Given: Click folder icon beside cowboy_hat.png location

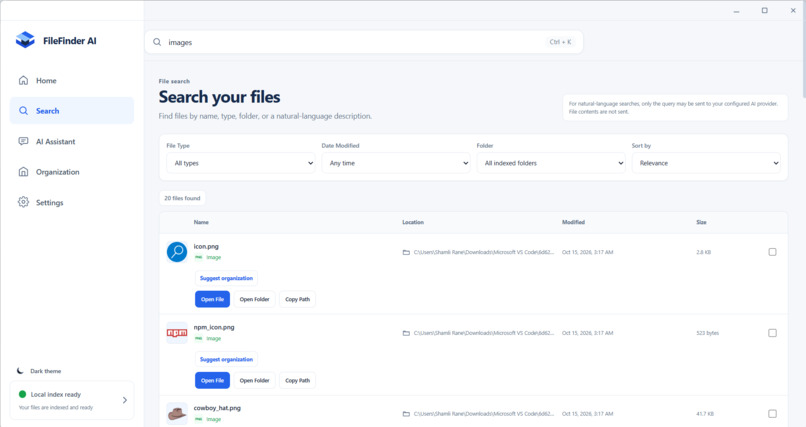Looking at the screenshot, I should 406,414.
